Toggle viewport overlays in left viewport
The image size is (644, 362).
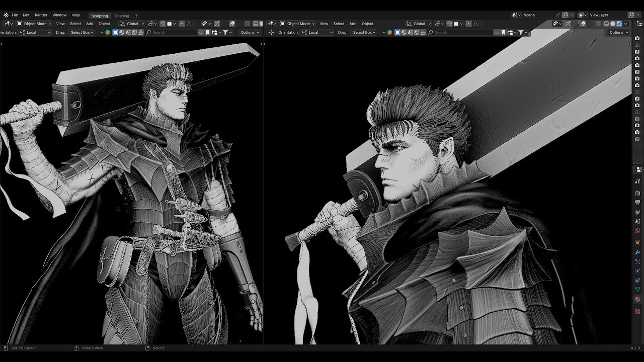click(x=232, y=24)
